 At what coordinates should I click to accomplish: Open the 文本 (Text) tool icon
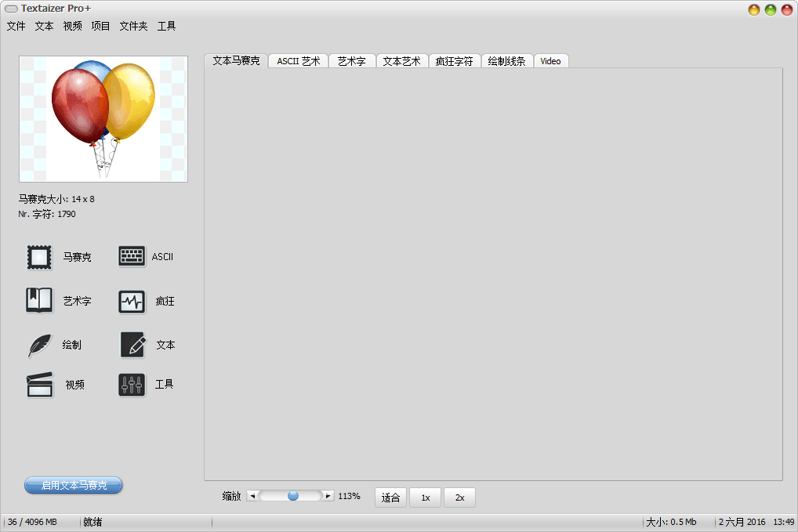point(132,345)
